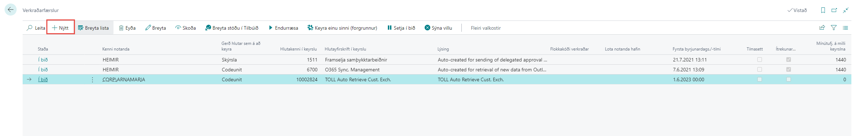
Task: Open search with Leita
Action: pos(36,28)
